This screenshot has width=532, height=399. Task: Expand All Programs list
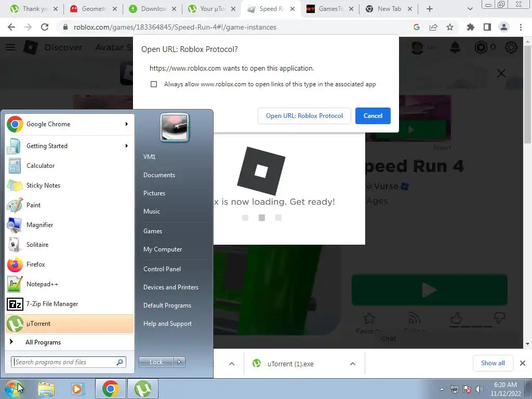pos(69,342)
